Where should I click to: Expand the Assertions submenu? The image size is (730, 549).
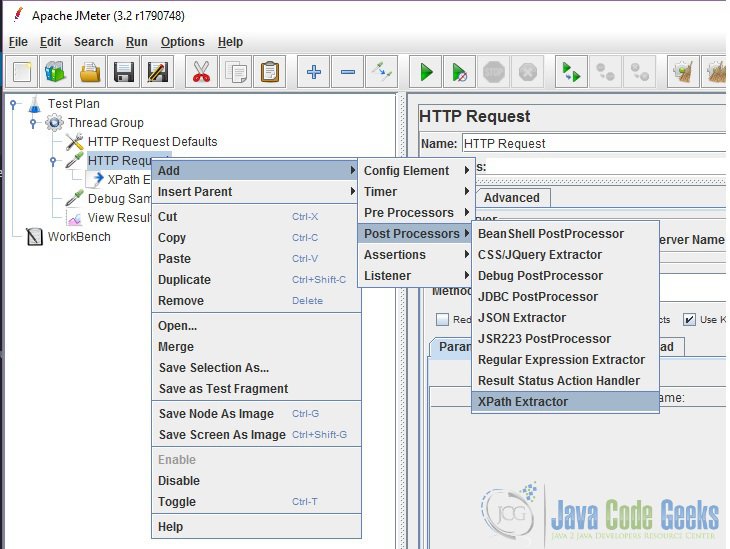point(416,255)
